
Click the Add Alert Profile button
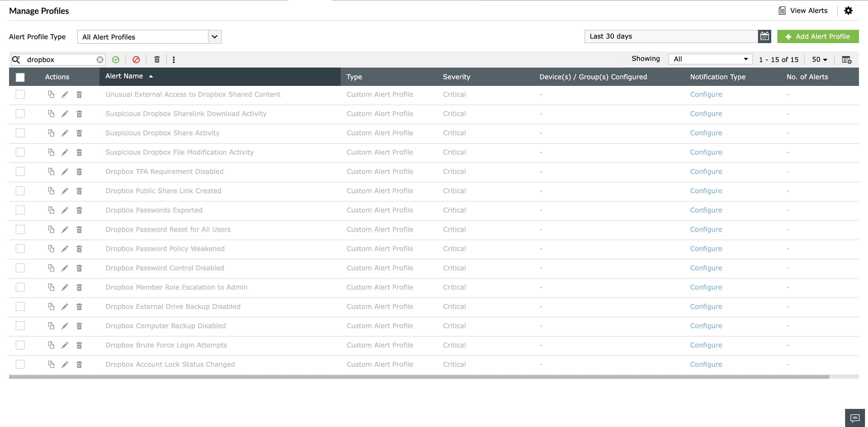pos(817,36)
